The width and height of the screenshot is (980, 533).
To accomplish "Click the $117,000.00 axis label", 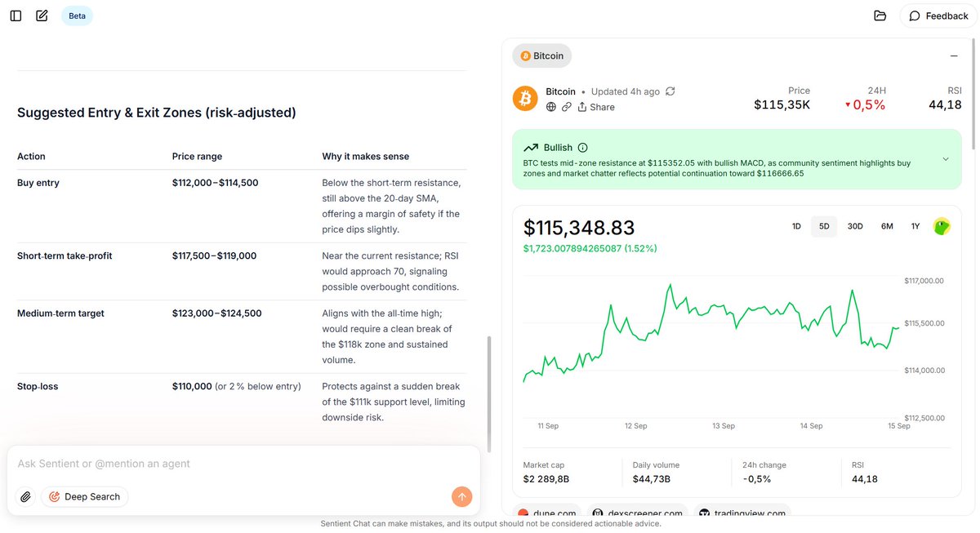I will point(924,281).
